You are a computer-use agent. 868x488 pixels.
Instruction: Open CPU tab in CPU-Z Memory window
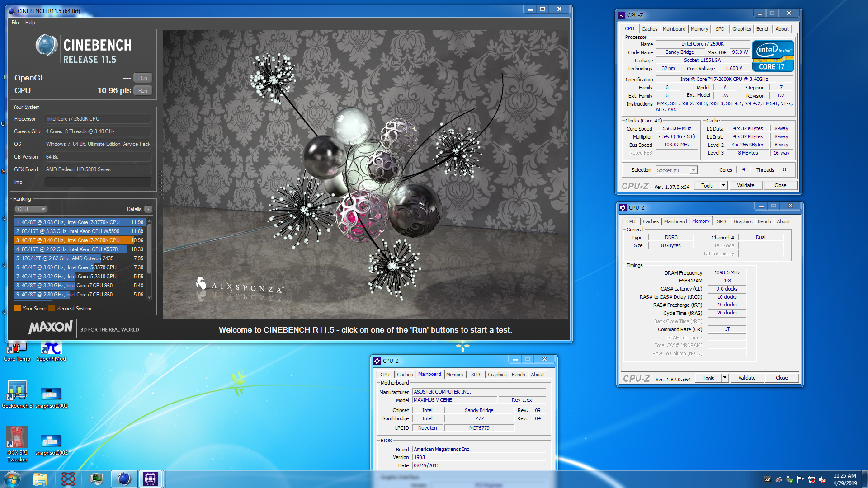pyautogui.click(x=631, y=221)
